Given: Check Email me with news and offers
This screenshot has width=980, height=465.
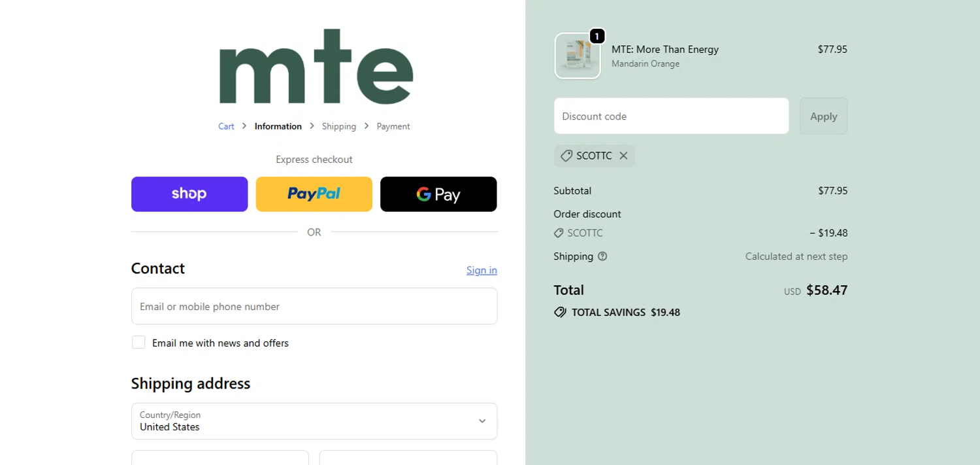Looking at the screenshot, I should coord(139,343).
